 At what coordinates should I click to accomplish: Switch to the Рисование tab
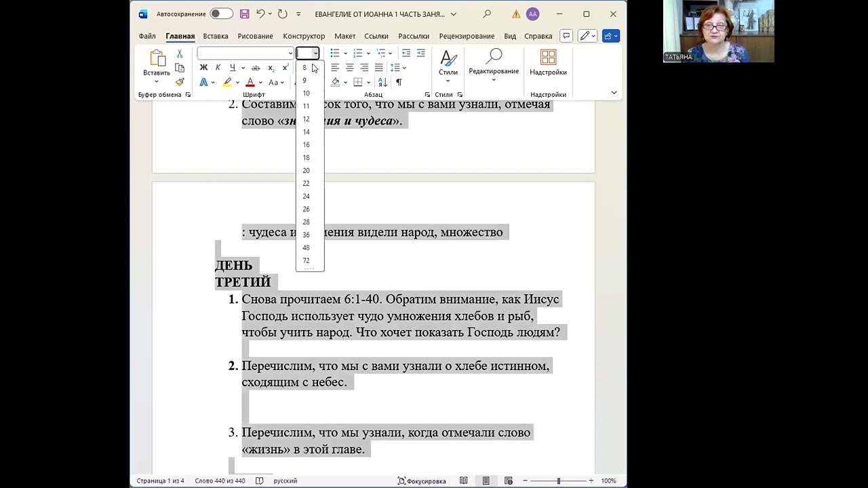pos(255,36)
